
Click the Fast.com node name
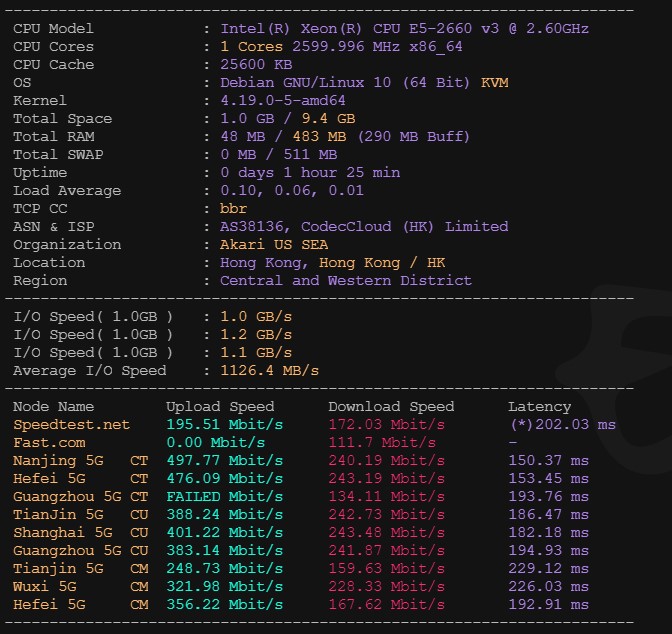point(49,443)
